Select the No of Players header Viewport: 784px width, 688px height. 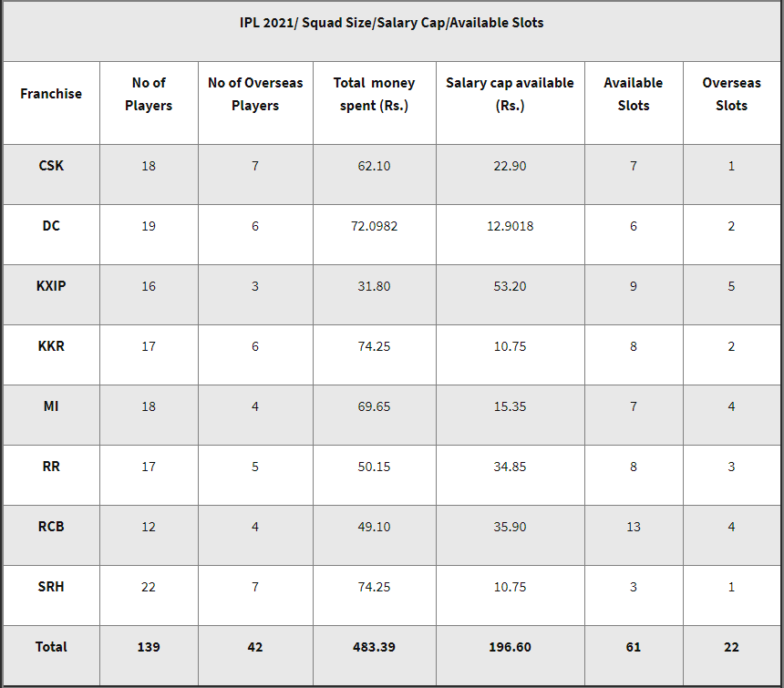[149, 94]
